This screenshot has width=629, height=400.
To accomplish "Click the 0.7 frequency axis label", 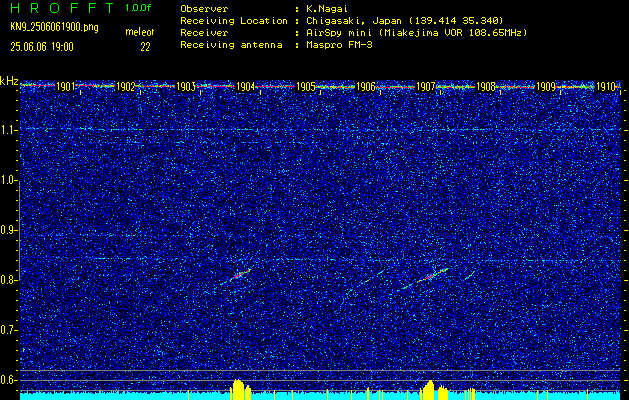I will point(8,330).
